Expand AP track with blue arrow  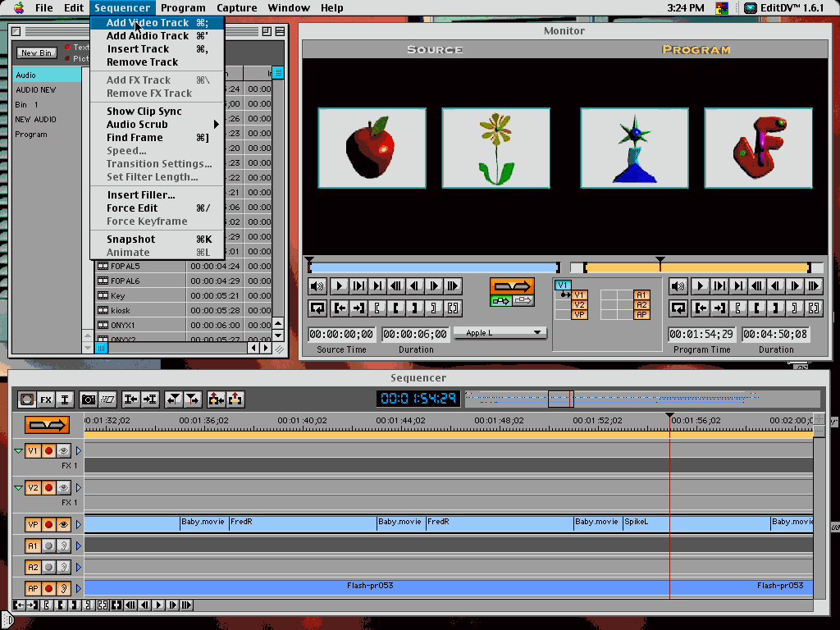78,589
